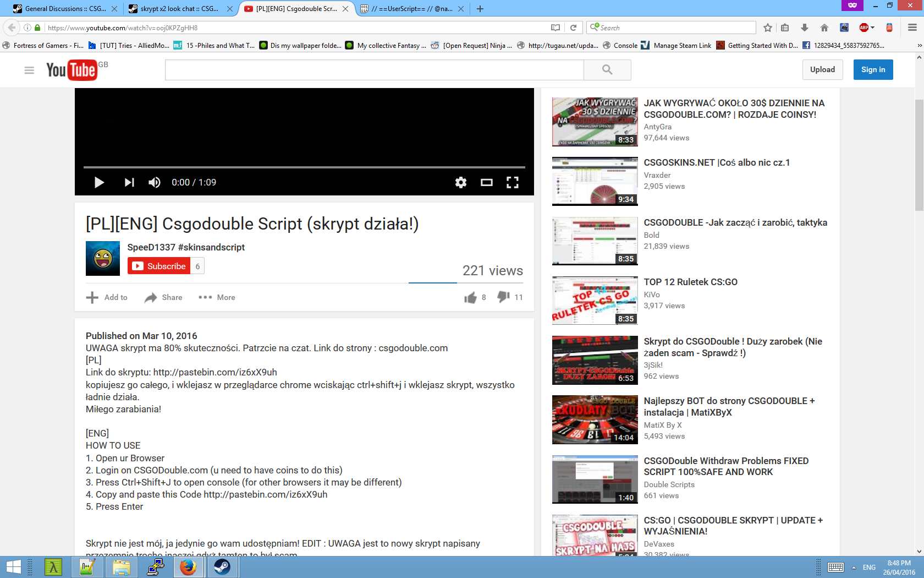Click the YouTube search magnifier button
Viewport: 924px width, 578px height.
pyautogui.click(x=607, y=70)
